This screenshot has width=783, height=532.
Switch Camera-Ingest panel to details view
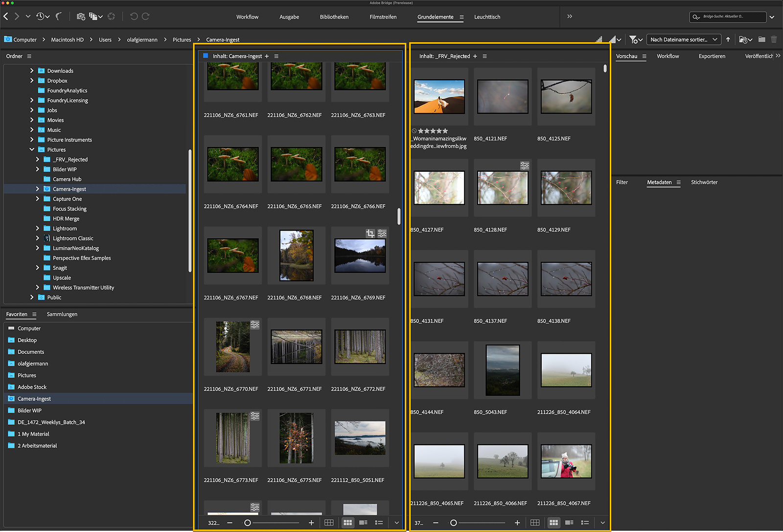[363, 523]
